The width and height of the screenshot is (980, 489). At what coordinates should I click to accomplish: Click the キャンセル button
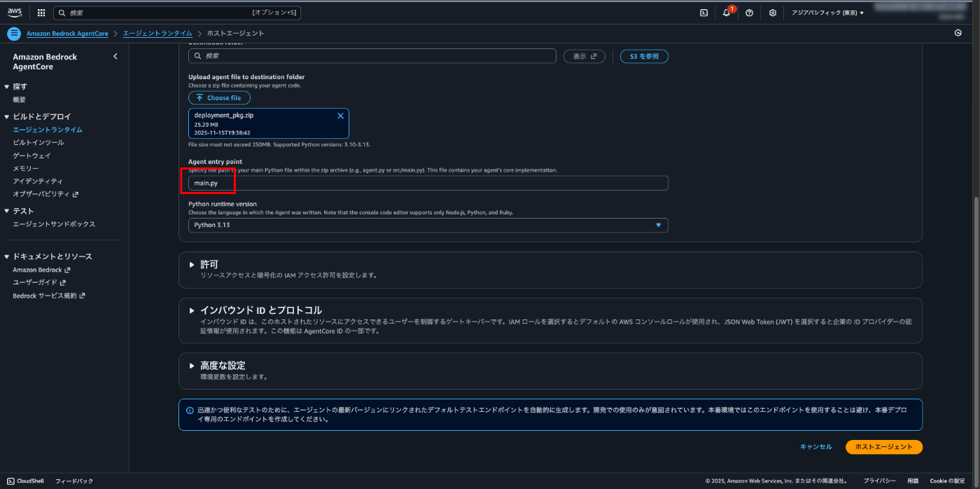click(816, 446)
